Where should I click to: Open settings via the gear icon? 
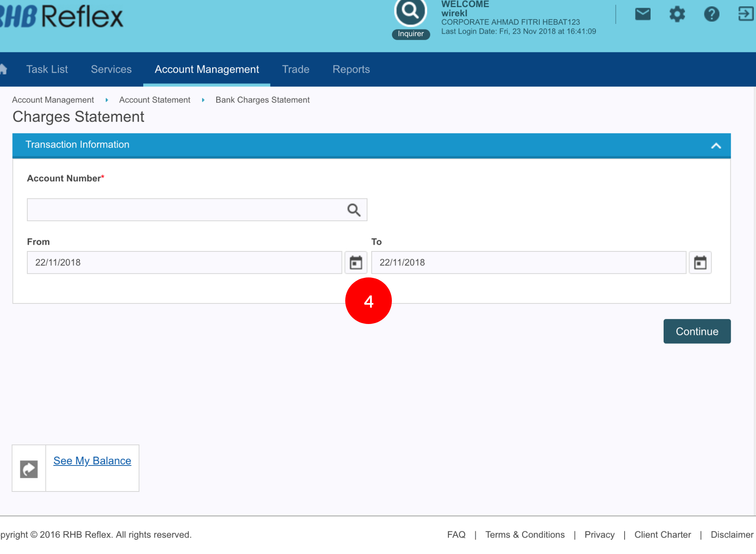677,14
